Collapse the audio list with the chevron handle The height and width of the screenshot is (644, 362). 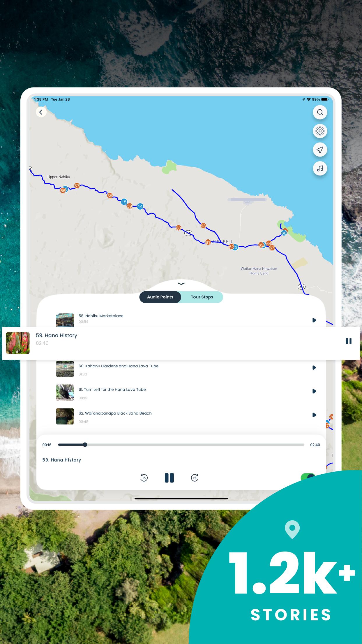pyautogui.click(x=181, y=284)
